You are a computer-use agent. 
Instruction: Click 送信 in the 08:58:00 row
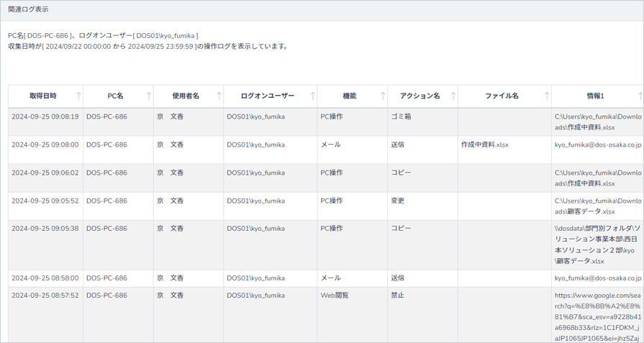click(x=398, y=278)
